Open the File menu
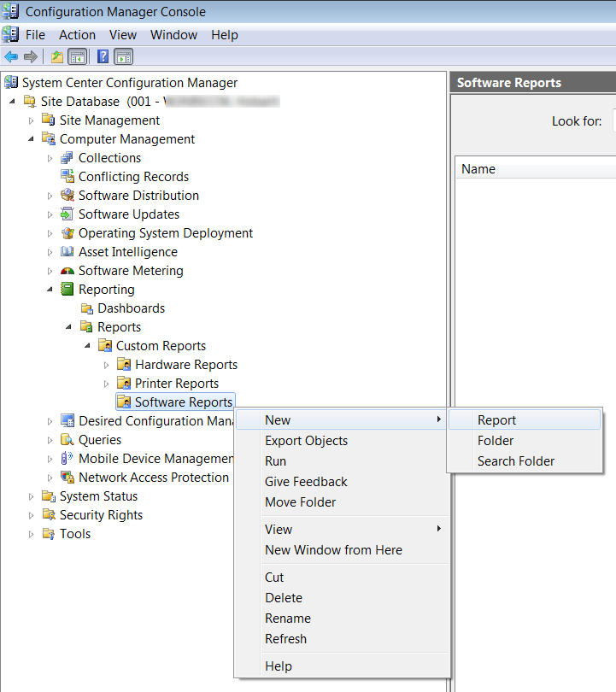616x692 pixels. tap(35, 35)
